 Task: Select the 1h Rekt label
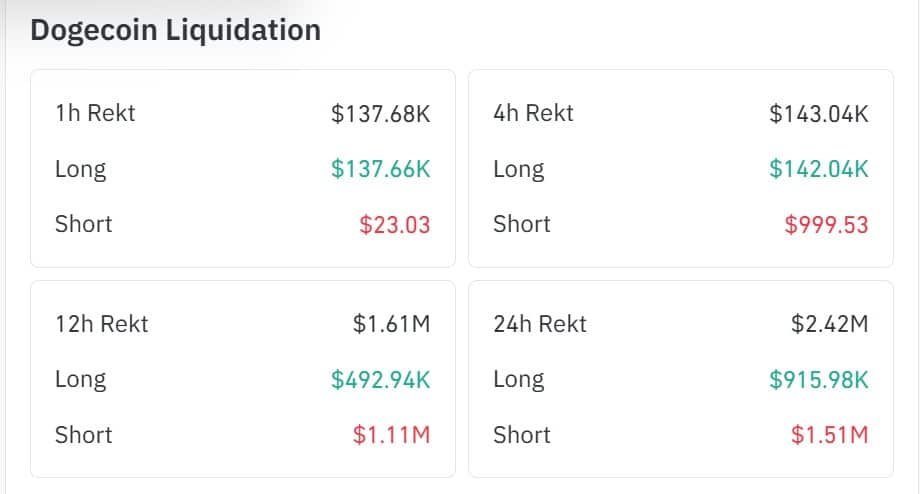(x=95, y=113)
